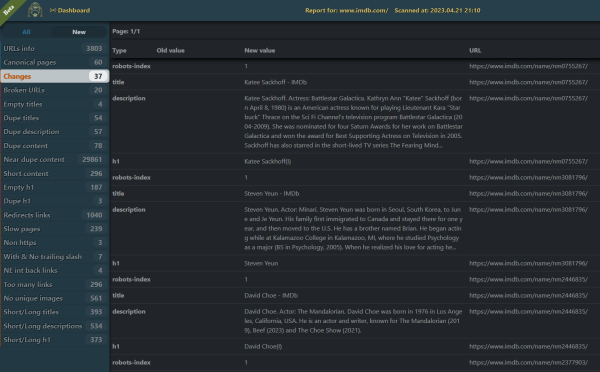
Task: Open Short/Long descriptions report
Action: pos(54,326)
